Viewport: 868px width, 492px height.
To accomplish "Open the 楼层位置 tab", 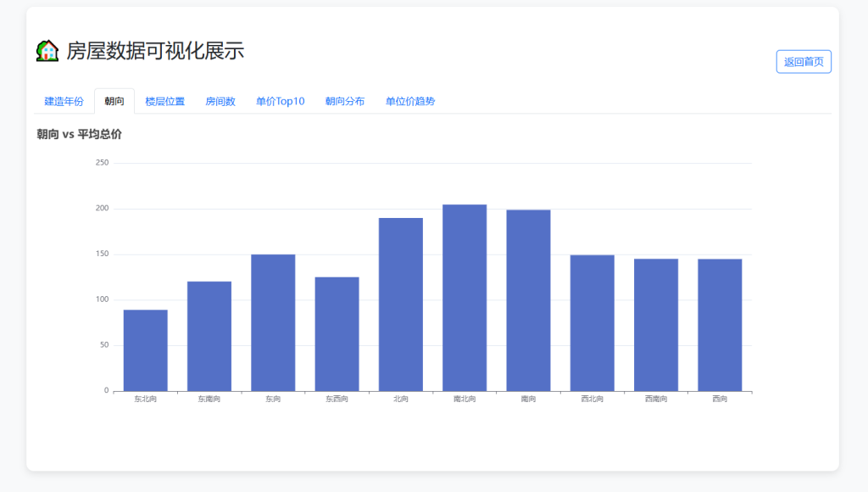I will 164,102.
